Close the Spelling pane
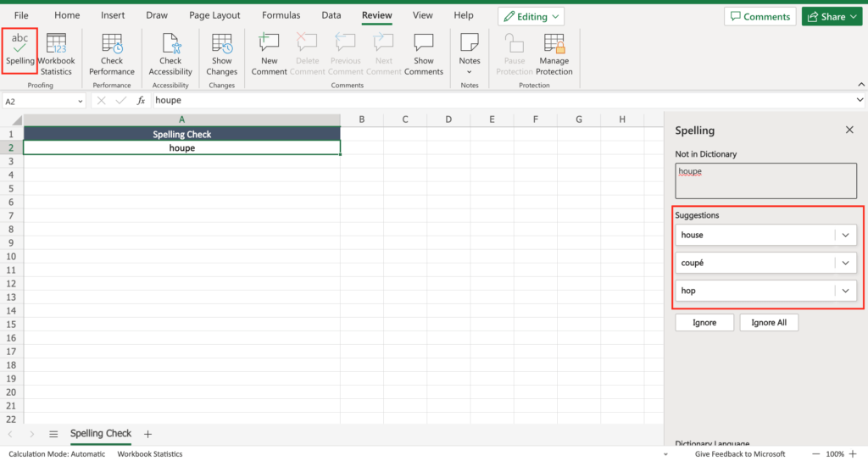 click(x=849, y=130)
